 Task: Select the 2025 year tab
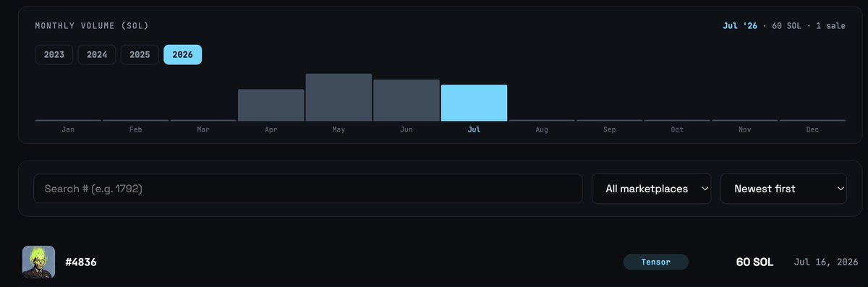tap(140, 55)
